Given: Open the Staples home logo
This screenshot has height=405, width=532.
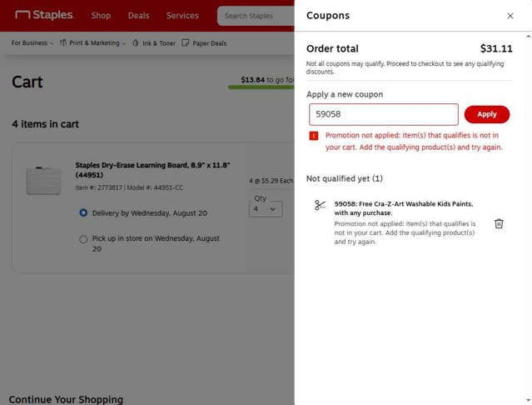Looking at the screenshot, I should [44, 15].
